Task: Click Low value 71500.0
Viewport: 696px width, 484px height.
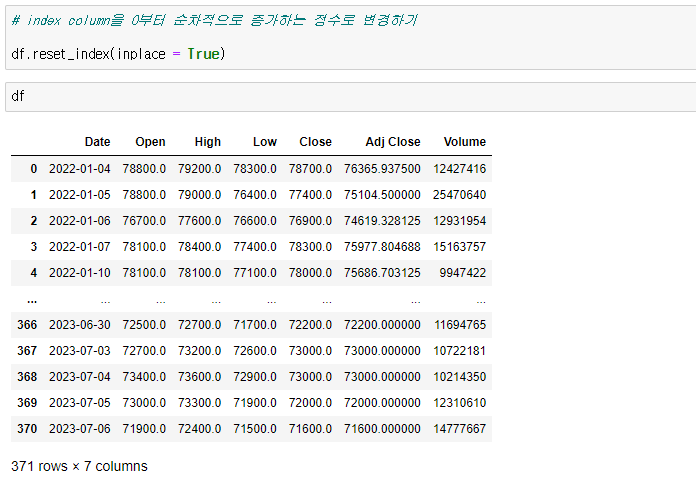Action: coord(255,428)
